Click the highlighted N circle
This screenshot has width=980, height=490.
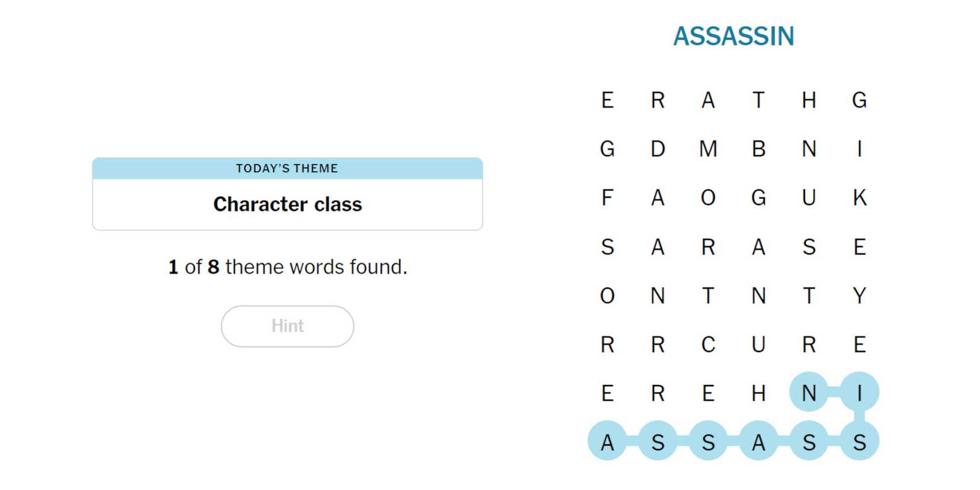[809, 393]
